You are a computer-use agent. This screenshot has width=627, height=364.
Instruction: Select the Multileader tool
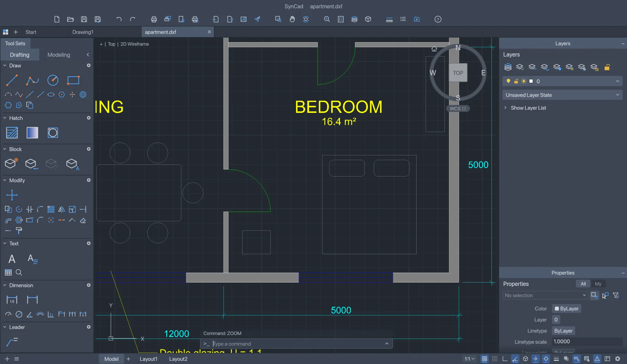12,342
